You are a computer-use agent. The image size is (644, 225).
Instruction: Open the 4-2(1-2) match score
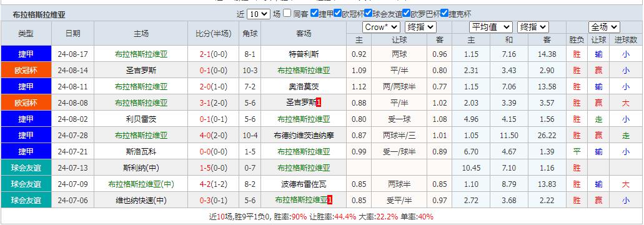click(213, 184)
